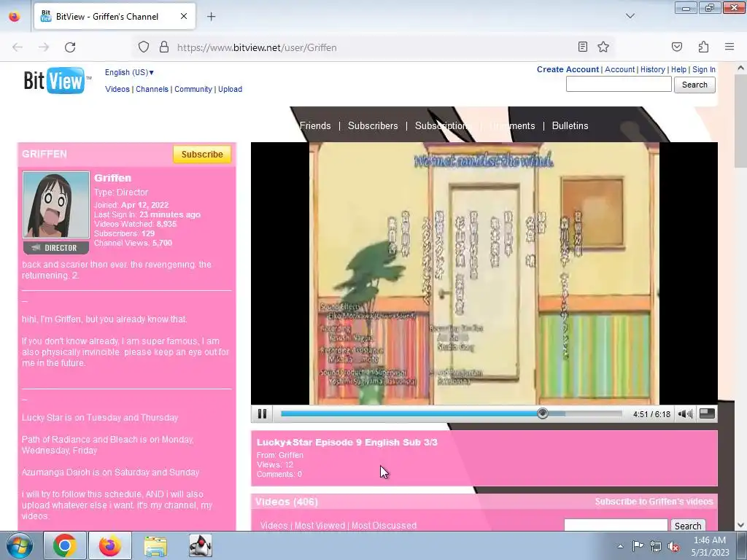
Task: Open the Subscriptions channel tab
Action: (x=441, y=125)
